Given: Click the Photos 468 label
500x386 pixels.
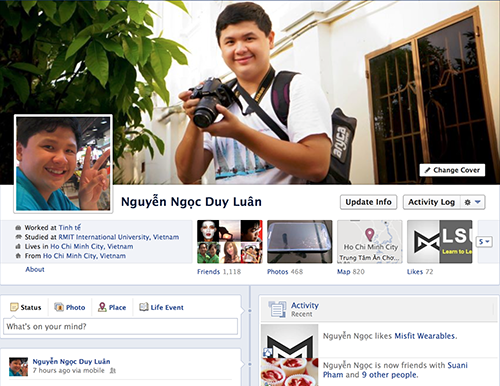Looking at the screenshot, I should coord(285,272).
